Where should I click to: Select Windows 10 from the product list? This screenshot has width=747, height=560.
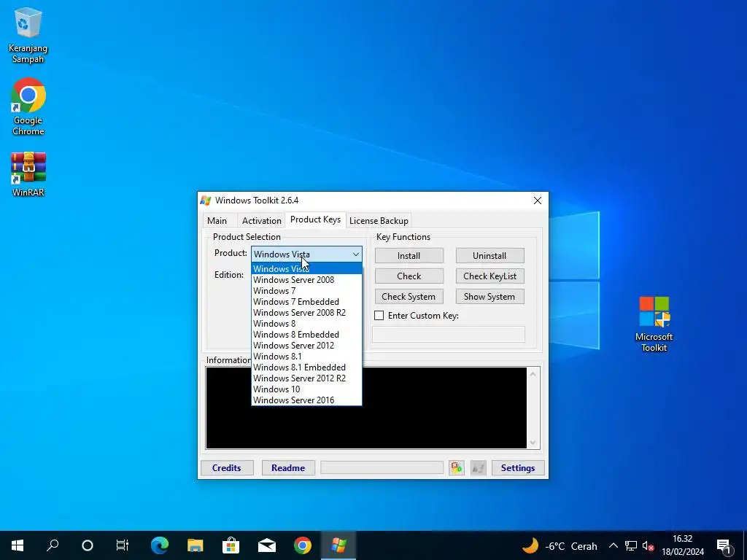[306, 389]
